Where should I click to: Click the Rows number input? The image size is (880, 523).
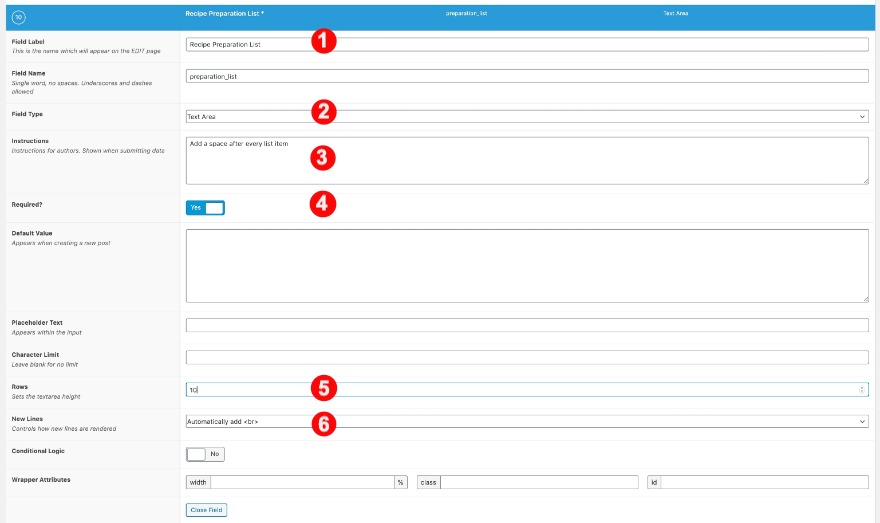527,389
